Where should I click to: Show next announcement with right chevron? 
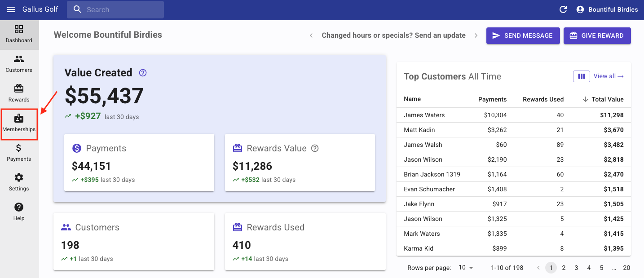coord(476,35)
